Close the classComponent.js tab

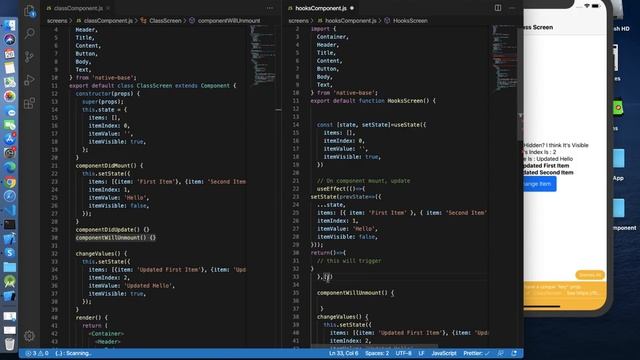[x=108, y=8]
